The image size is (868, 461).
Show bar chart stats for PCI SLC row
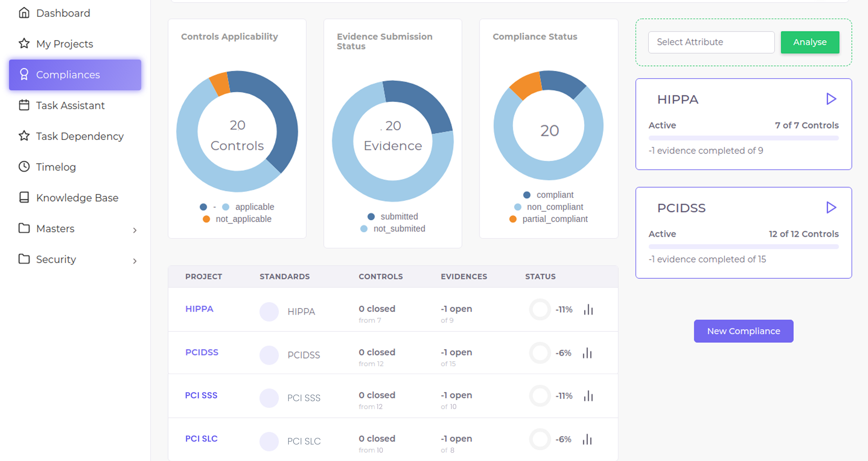[x=587, y=439]
